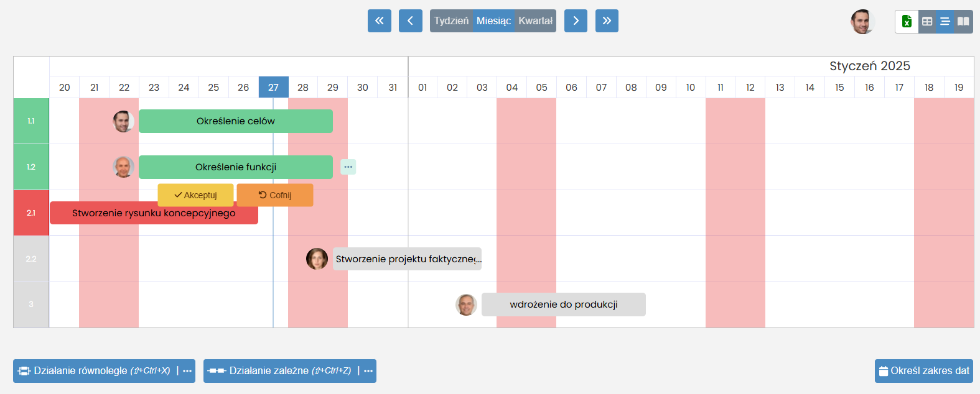
Task: Select the Kwartał view tab
Action: (x=536, y=21)
